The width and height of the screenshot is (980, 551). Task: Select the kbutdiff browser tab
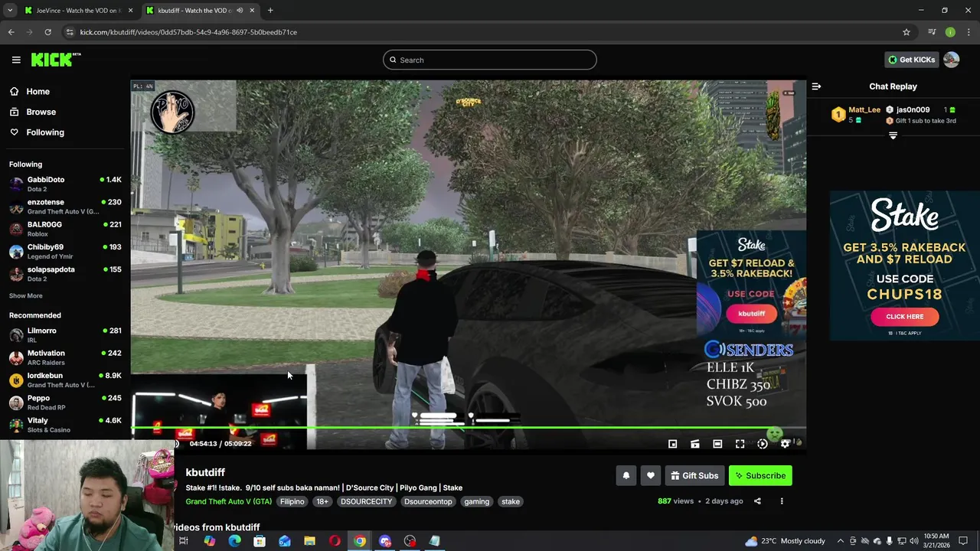[194, 11]
